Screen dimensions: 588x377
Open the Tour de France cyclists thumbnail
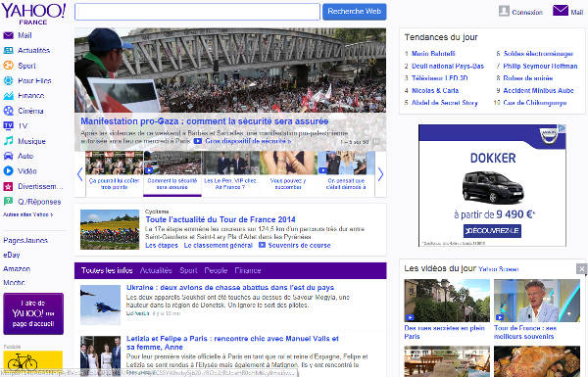coord(110,229)
